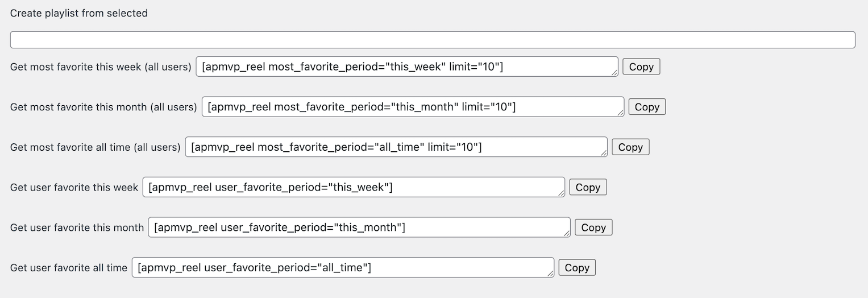Click resize handle of user favorite this week textarea

pyautogui.click(x=561, y=193)
